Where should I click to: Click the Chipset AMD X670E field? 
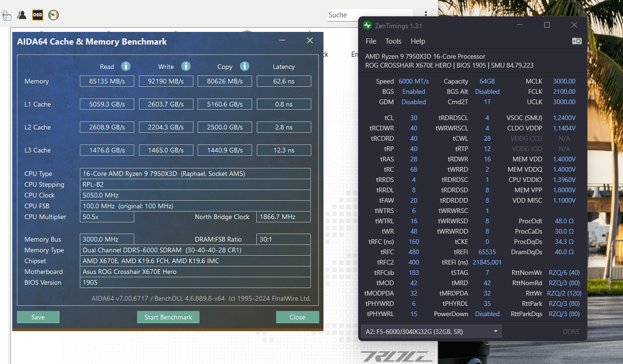pos(195,261)
